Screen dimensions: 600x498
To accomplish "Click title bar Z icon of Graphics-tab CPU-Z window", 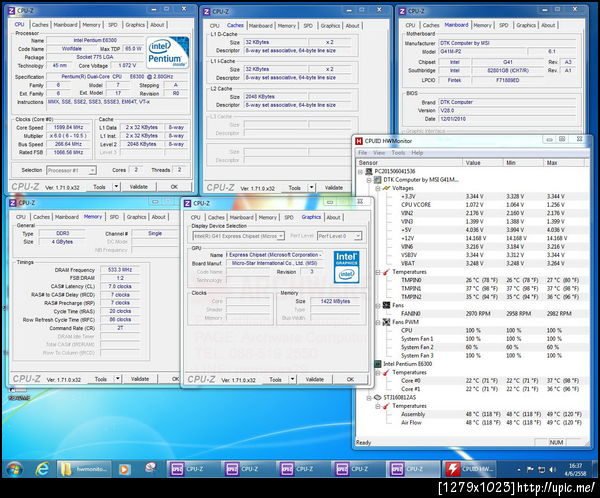I will click(x=187, y=203).
